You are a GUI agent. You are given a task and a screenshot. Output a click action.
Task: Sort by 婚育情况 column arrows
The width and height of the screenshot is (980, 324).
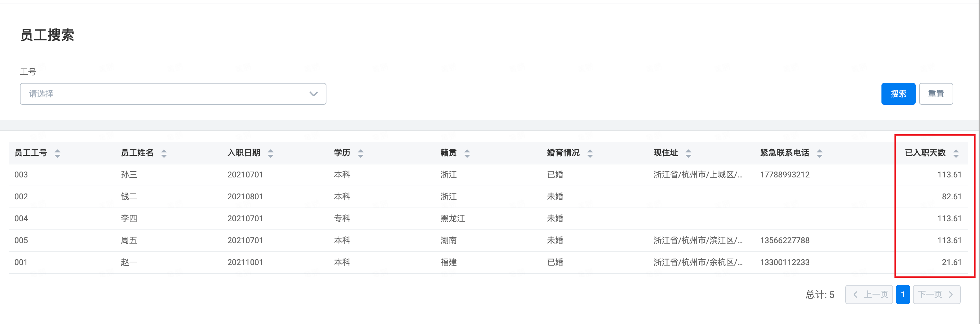[x=590, y=153]
